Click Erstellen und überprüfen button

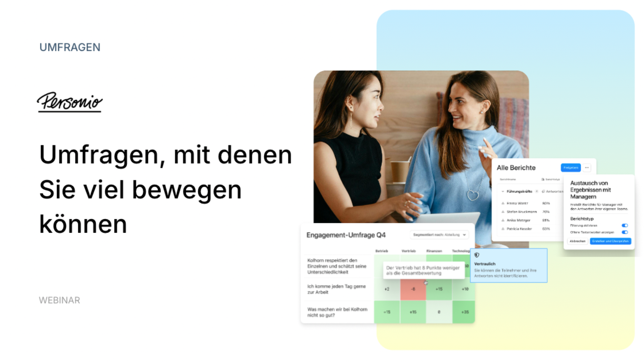pyautogui.click(x=612, y=241)
